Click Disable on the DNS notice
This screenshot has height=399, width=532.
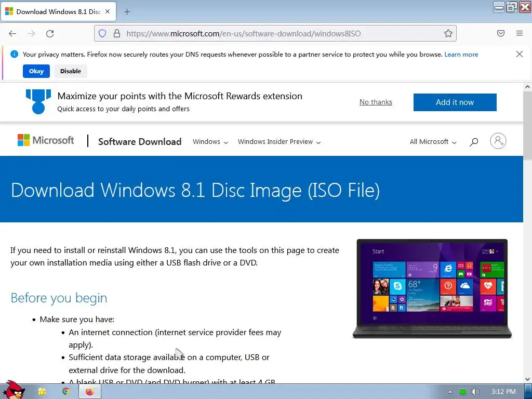tap(71, 71)
